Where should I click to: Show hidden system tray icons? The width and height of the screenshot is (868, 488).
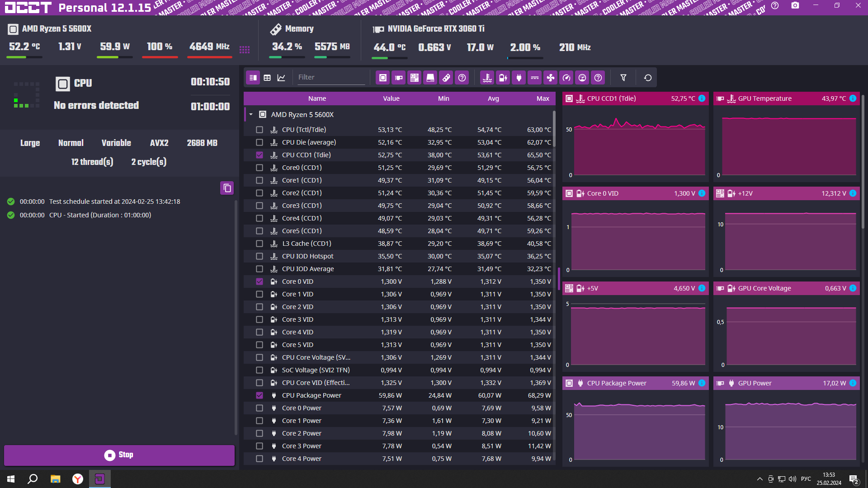[760, 479]
